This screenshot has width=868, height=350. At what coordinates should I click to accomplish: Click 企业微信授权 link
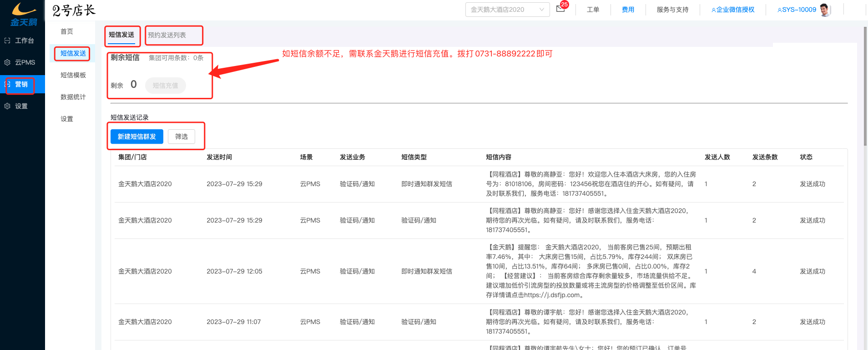(733, 10)
